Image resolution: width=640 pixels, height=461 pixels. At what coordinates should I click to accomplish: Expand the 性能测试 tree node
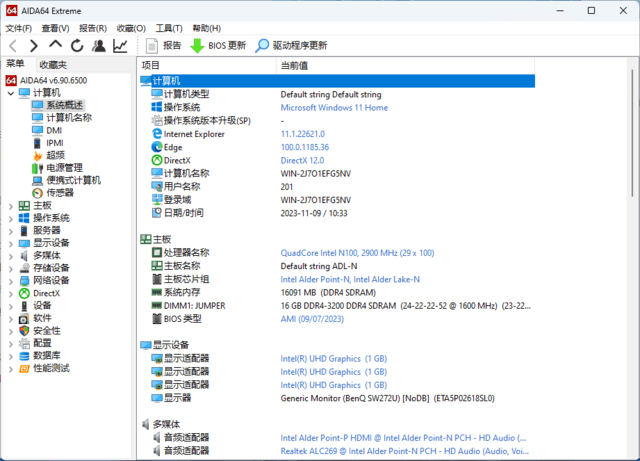(x=11, y=367)
